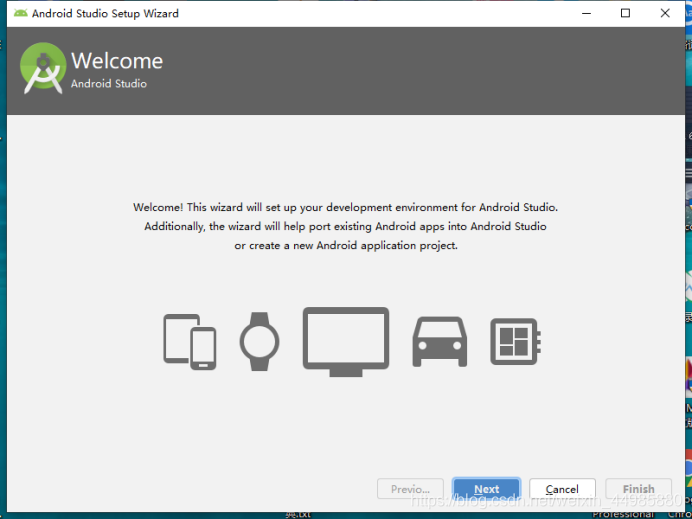Maximize the Setup Wizard window

625,13
